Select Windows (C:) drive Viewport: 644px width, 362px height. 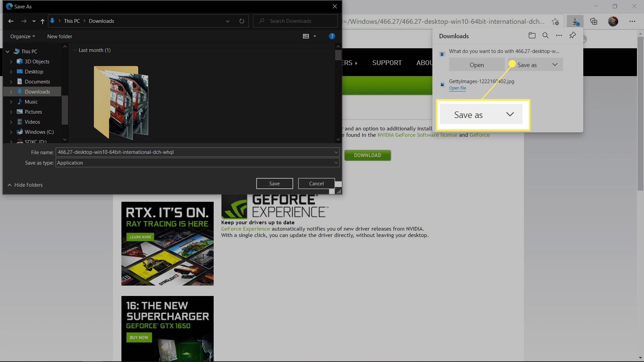click(x=39, y=132)
